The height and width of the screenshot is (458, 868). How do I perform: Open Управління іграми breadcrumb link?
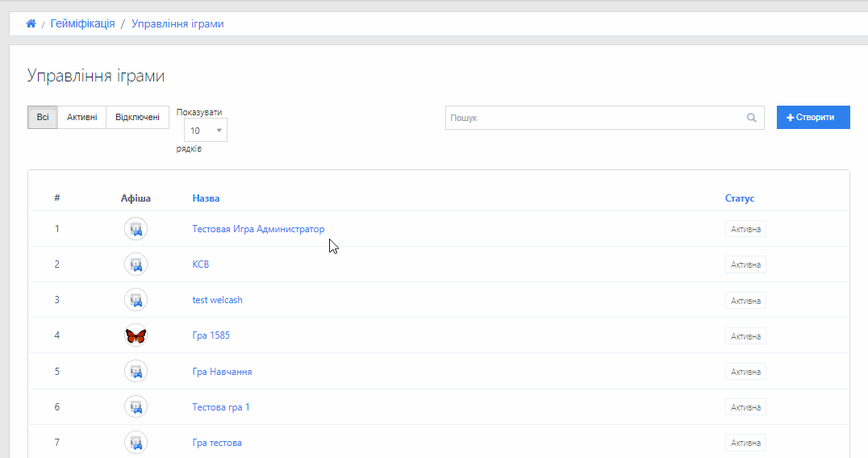coord(177,24)
